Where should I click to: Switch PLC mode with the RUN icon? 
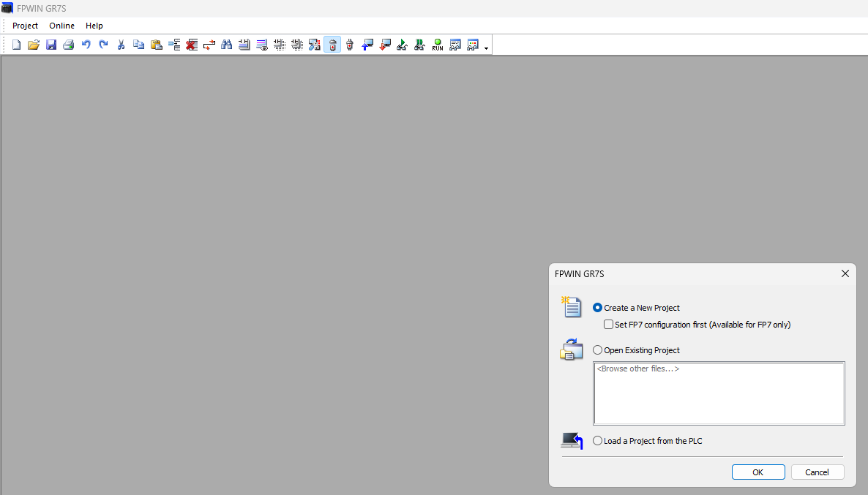click(438, 45)
